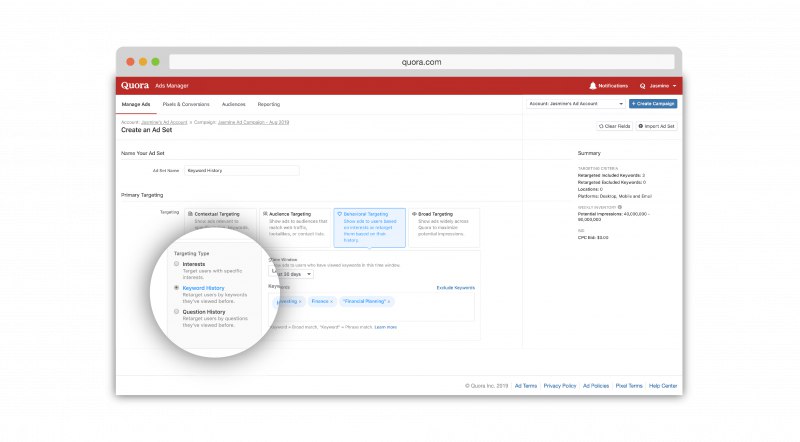
Task: Click the Clear Fields button
Action: 614,126
